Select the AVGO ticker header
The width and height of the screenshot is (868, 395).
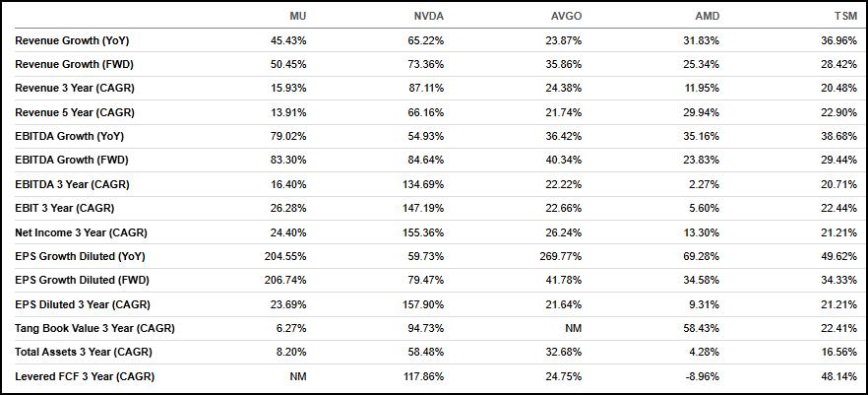pyautogui.click(x=566, y=17)
